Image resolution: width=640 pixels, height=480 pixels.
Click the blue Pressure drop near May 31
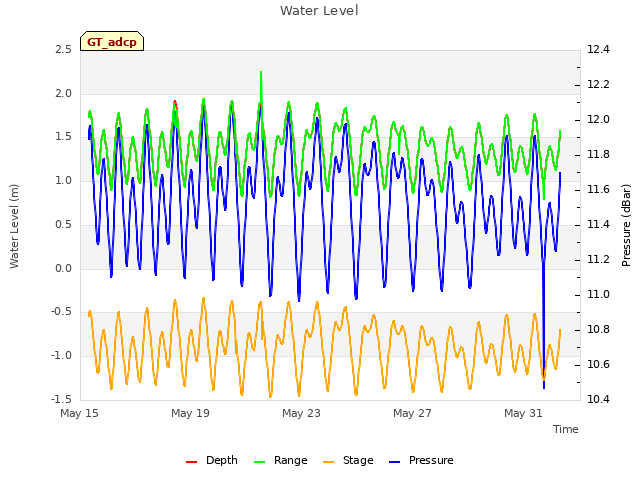pos(544,327)
